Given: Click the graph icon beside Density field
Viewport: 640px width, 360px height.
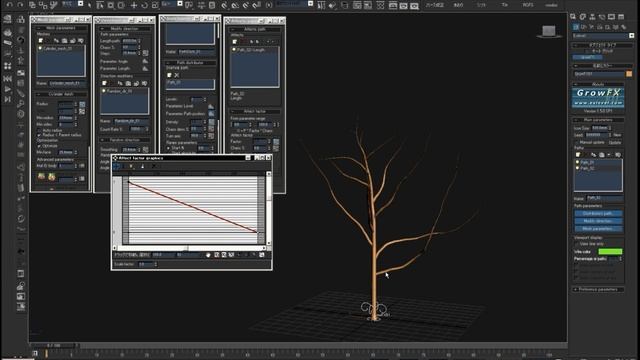Looking at the screenshot, I should (x=211, y=122).
